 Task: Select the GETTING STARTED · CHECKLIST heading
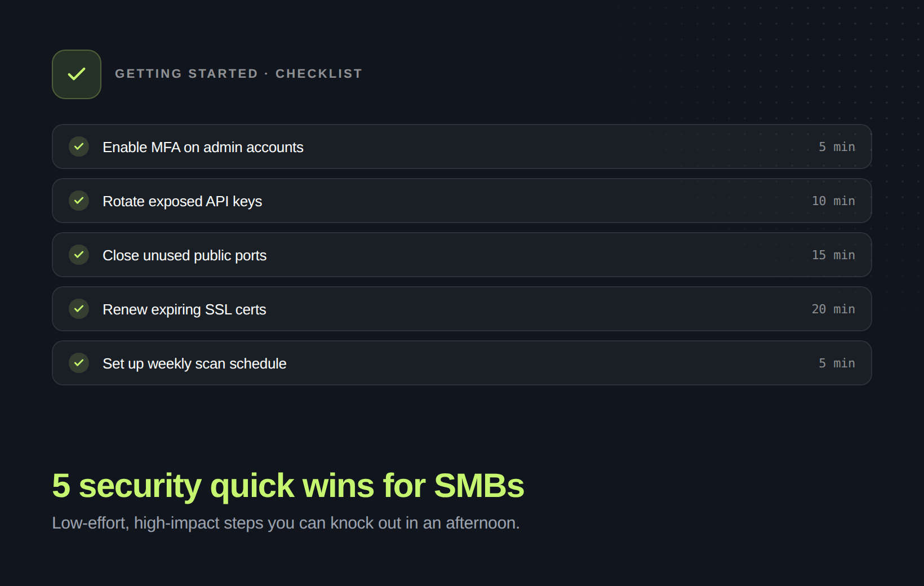pos(238,73)
